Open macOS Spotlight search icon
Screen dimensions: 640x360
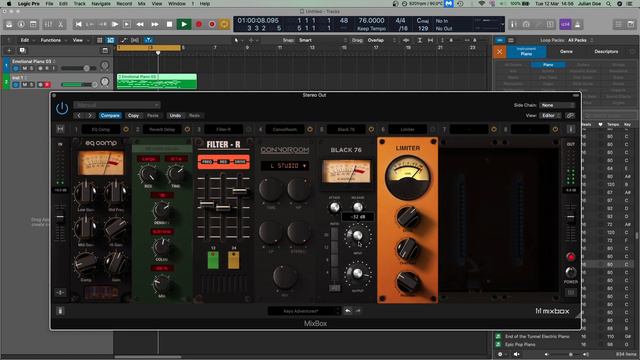609,4
